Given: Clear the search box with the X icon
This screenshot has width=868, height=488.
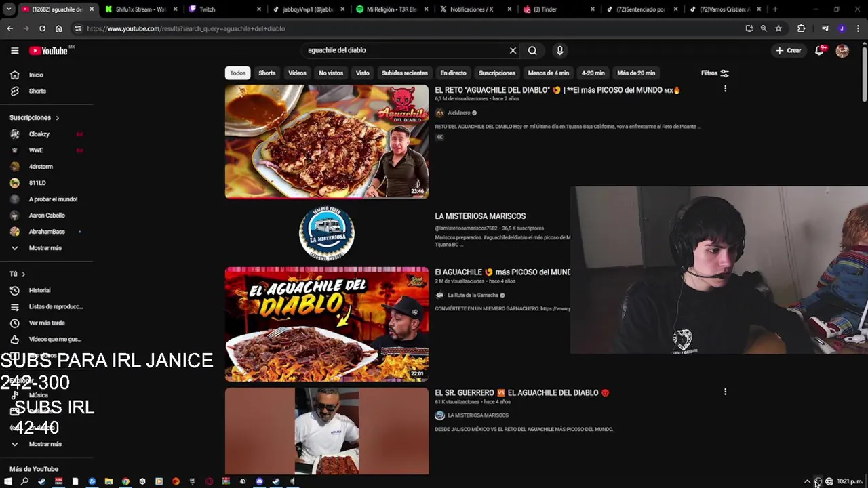Looking at the screenshot, I should (513, 50).
